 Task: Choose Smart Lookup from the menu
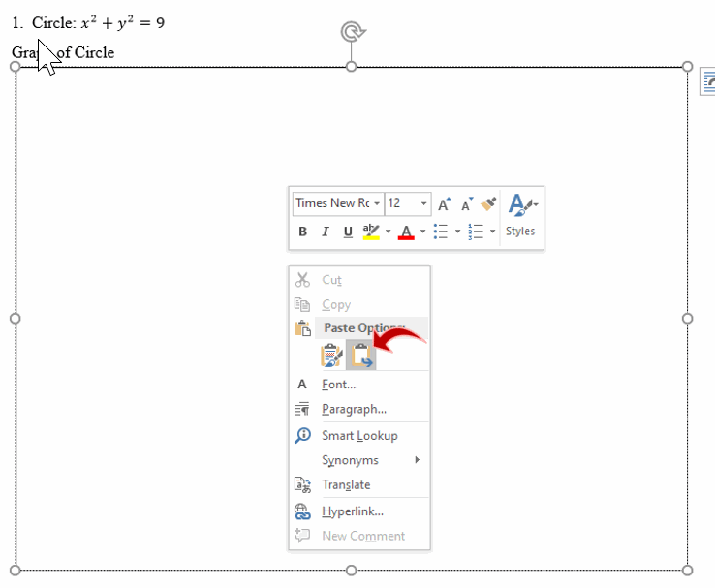point(359,436)
